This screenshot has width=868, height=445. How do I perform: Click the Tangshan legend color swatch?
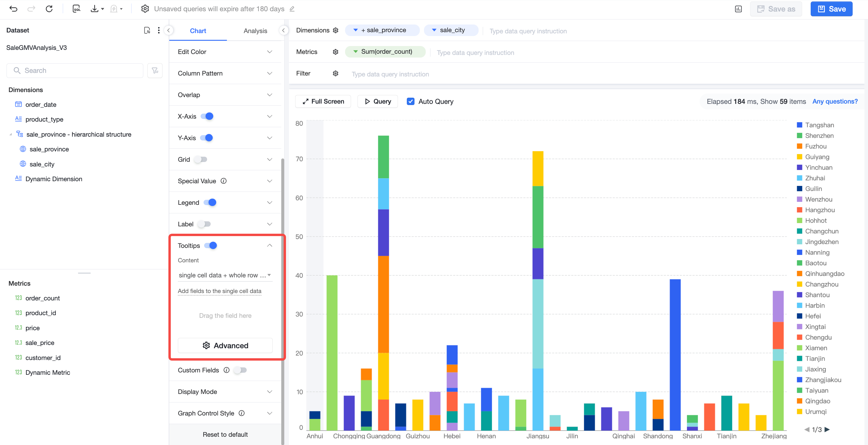(x=799, y=125)
